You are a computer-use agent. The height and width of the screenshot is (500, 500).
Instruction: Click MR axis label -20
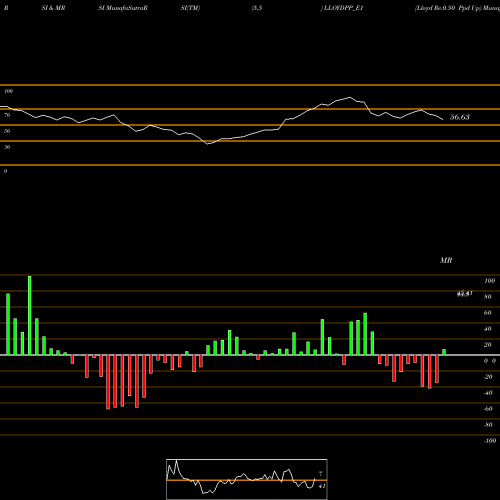pyautogui.click(x=488, y=377)
